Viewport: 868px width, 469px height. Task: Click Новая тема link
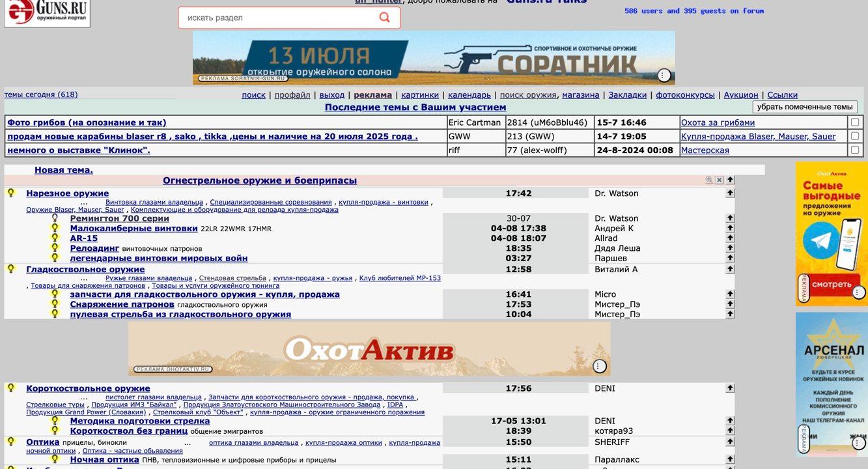pyautogui.click(x=64, y=170)
